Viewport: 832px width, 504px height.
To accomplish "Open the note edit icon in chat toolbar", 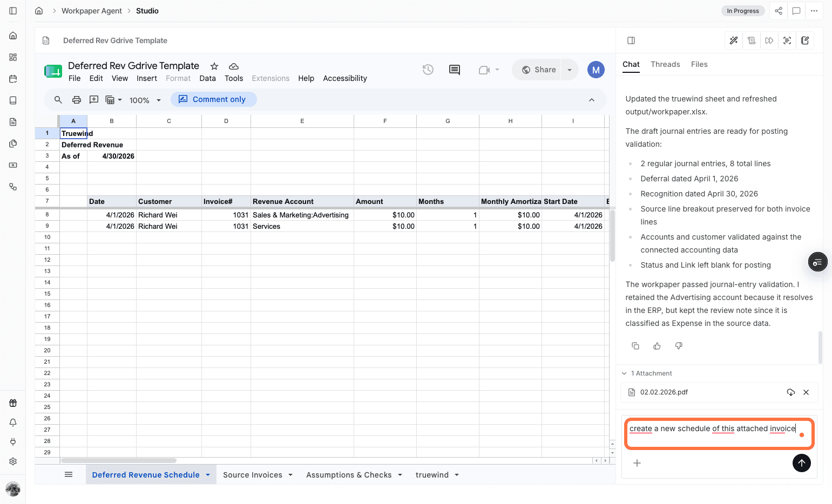I will point(805,40).
